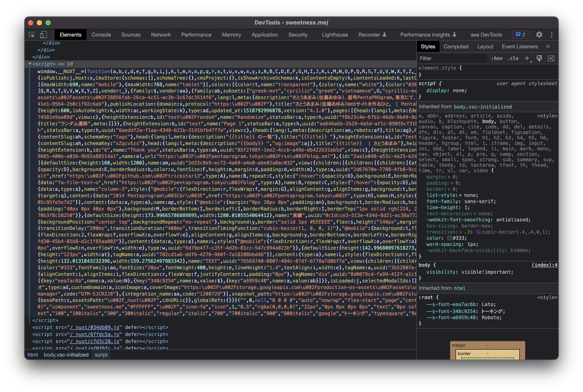Screen dimensions: 583x392
Task: Click the display: none declaration
Action: [x=447, y=91]
